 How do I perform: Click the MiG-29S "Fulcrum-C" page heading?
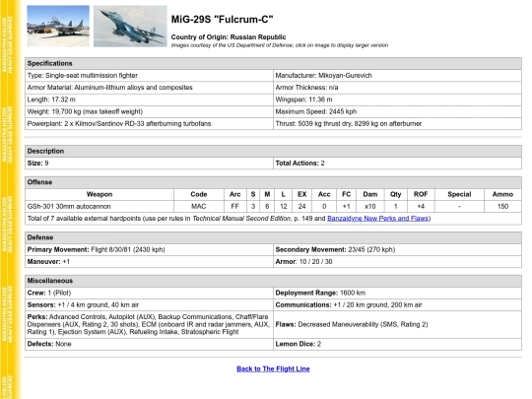223,20
